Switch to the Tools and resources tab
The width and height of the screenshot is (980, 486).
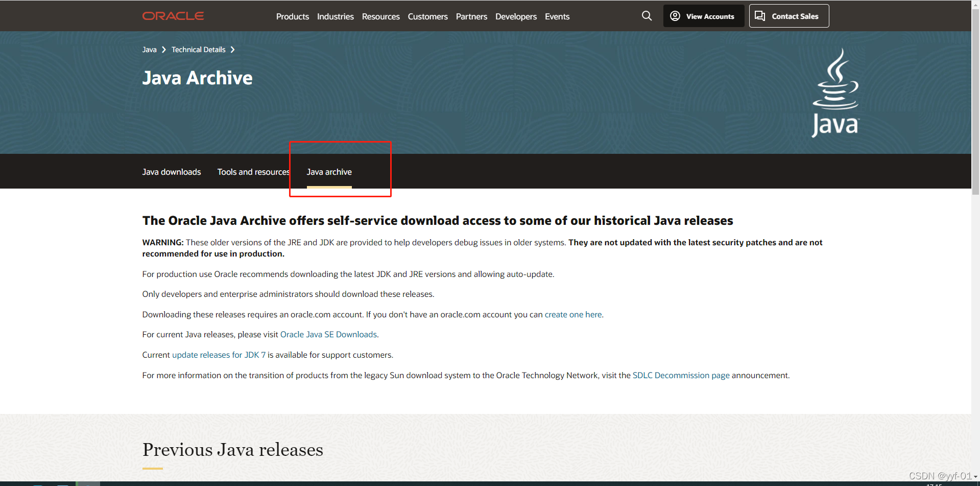pos(253,172)
